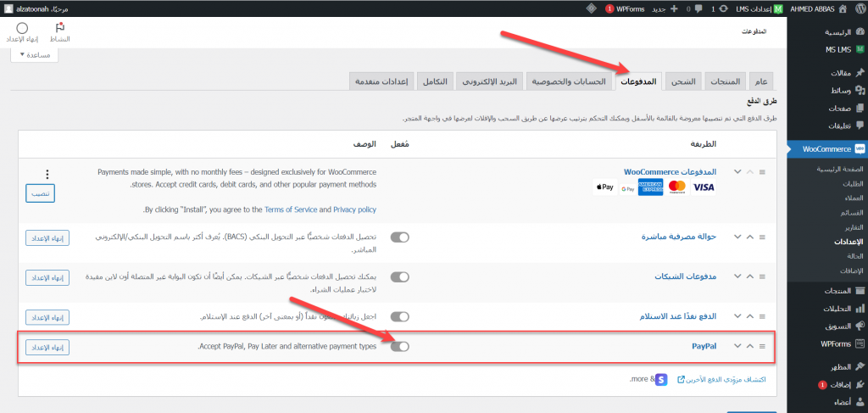868x413 pixels.
Task: Move WooCommerce Payments row down chevron
Action: (737, 172)
